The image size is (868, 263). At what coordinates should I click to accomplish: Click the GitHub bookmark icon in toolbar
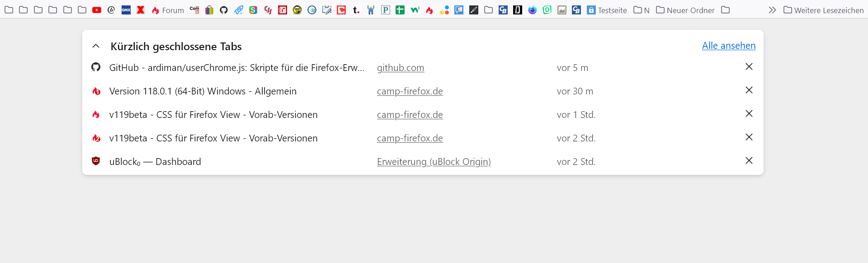click(x=224, y=10)
